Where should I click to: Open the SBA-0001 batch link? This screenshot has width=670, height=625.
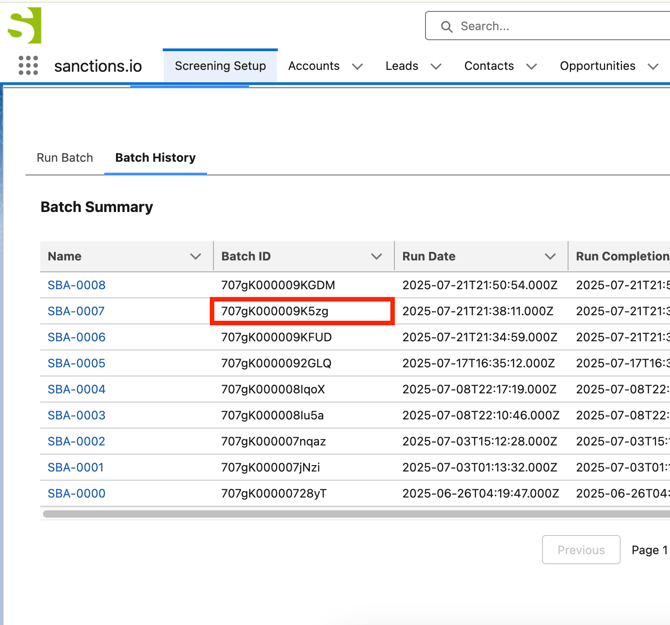tap(76, 467)
